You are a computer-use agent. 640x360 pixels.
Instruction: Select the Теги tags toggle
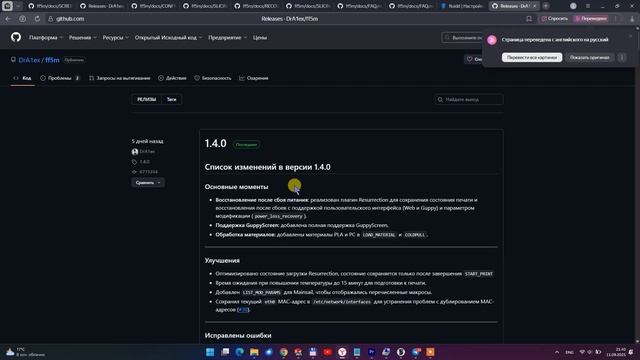click(171, 99)
